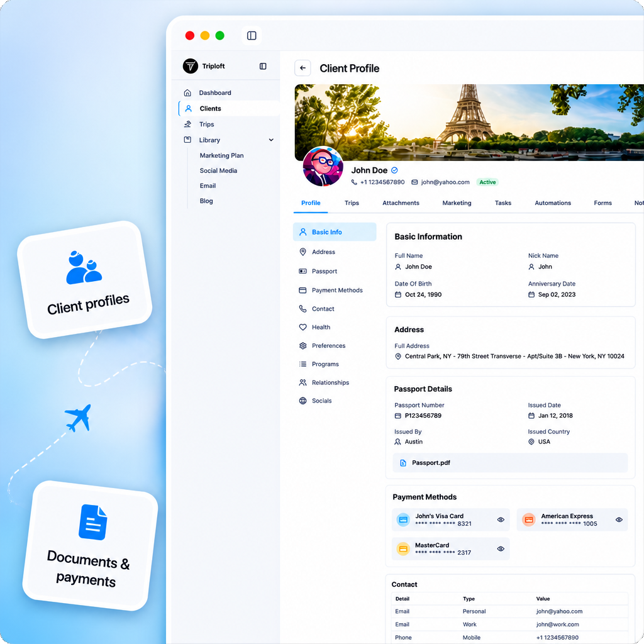The width and height of the screenshot is (644, 644).
Task: Click the Triploft logo
Action: click(x=190, y=65)
